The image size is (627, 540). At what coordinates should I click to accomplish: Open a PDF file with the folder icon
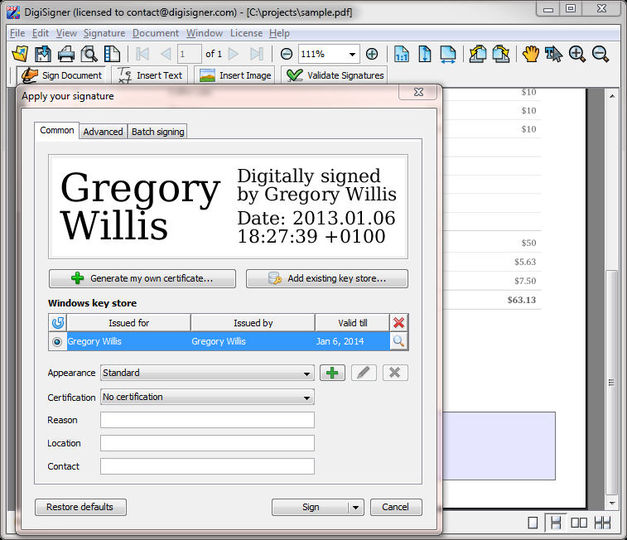[x=20, y=54]
